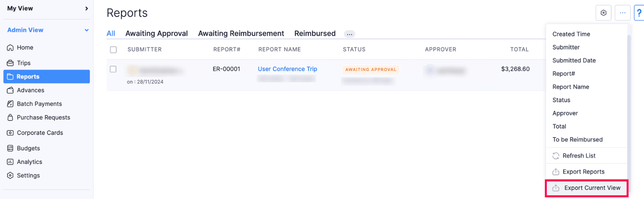Open the more tabs ellipsis after Reimbursed
This screenshot has height=199, width=644.
click(x=349, y=34)
